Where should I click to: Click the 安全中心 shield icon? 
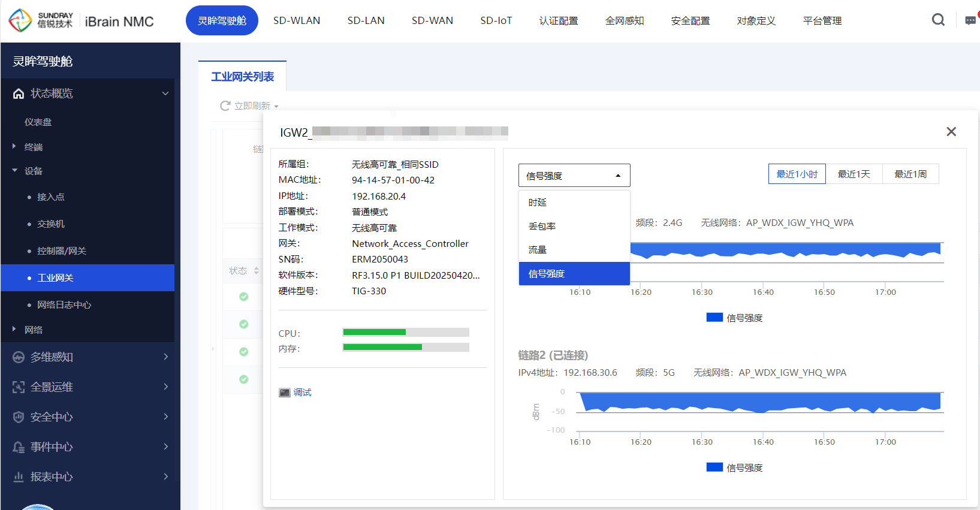coord(19,417)
